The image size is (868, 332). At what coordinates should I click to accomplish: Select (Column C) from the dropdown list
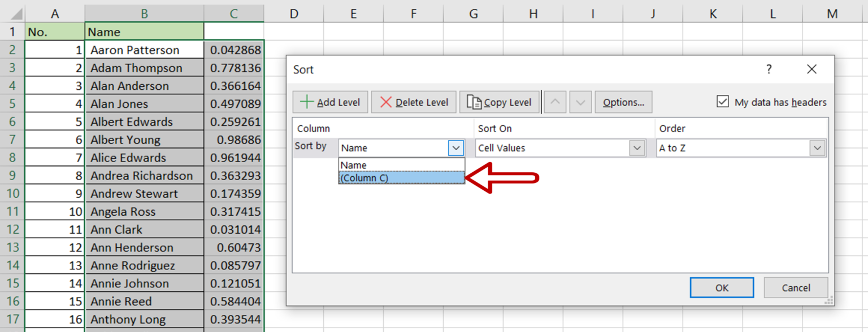click(x=401, y=178)
